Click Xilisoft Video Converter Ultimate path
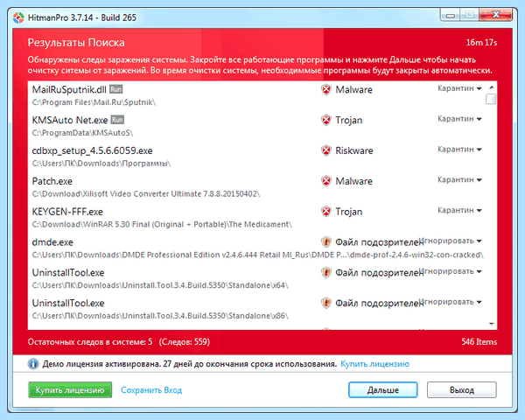 click(x=145, y=194)
